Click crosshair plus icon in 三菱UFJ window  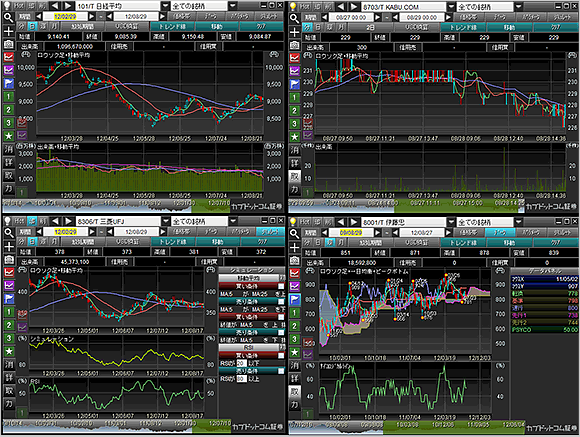[x=9, y=246]
